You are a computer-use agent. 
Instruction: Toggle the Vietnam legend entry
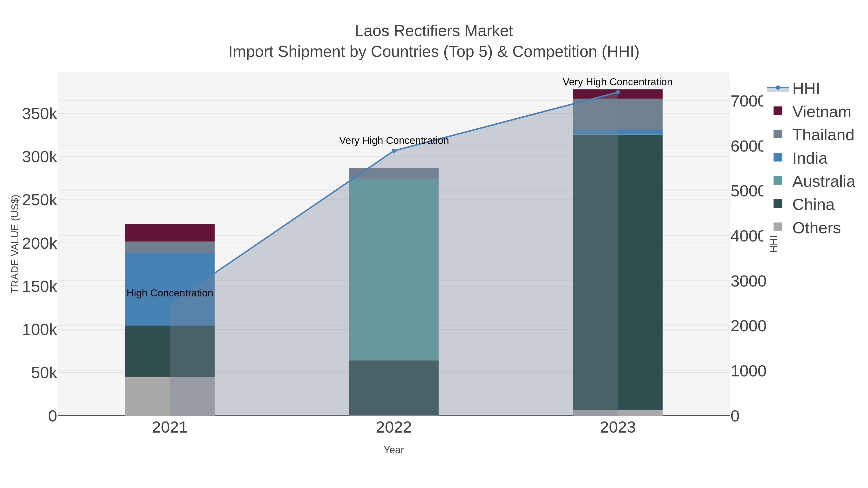click(812, 112)
